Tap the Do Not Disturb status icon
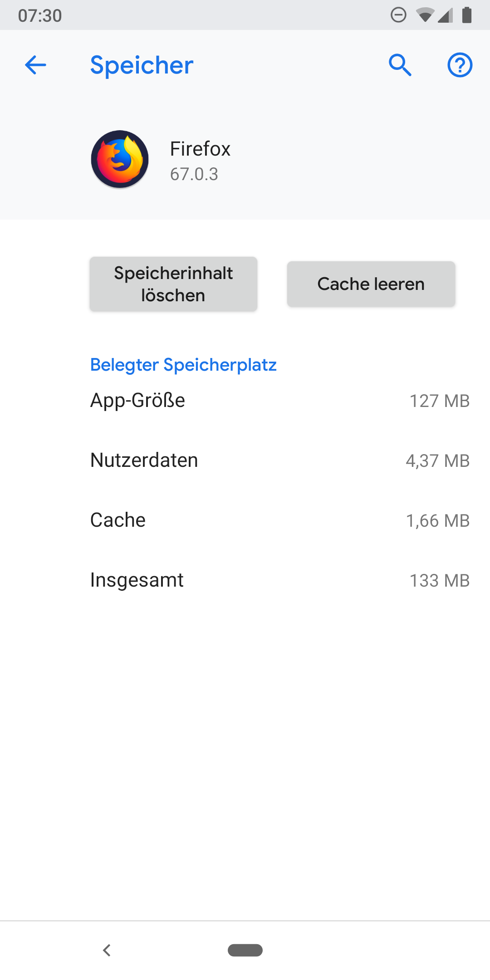Image resolution: width=490 pixels, height=980 pixels. pos(398,15)
